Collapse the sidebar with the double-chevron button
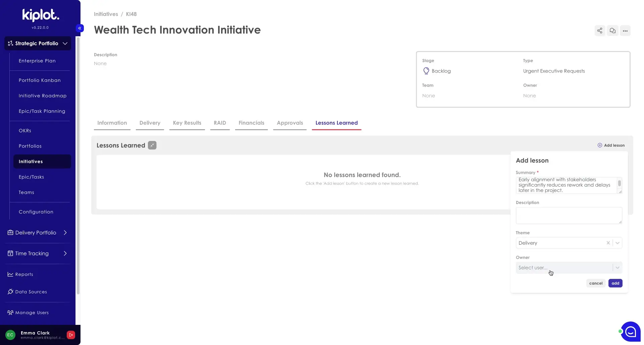The height and width of the screenshot is (345, 644). [x=80, y=28]
